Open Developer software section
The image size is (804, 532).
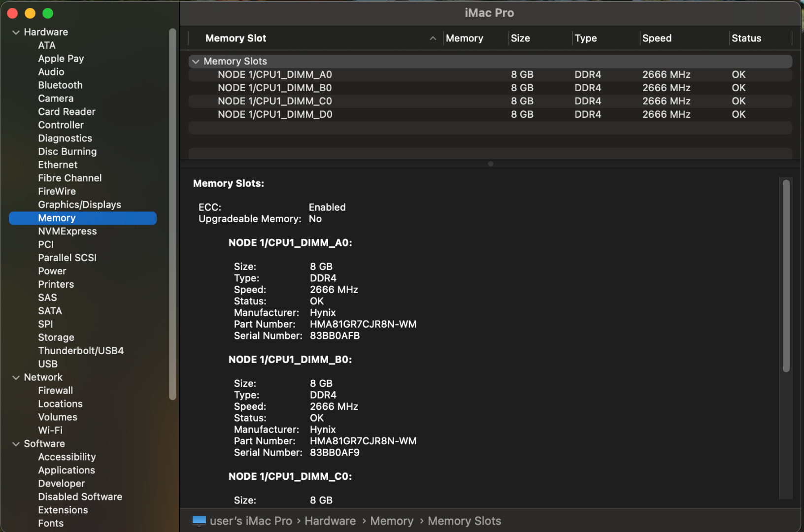(x=62, y=484)
